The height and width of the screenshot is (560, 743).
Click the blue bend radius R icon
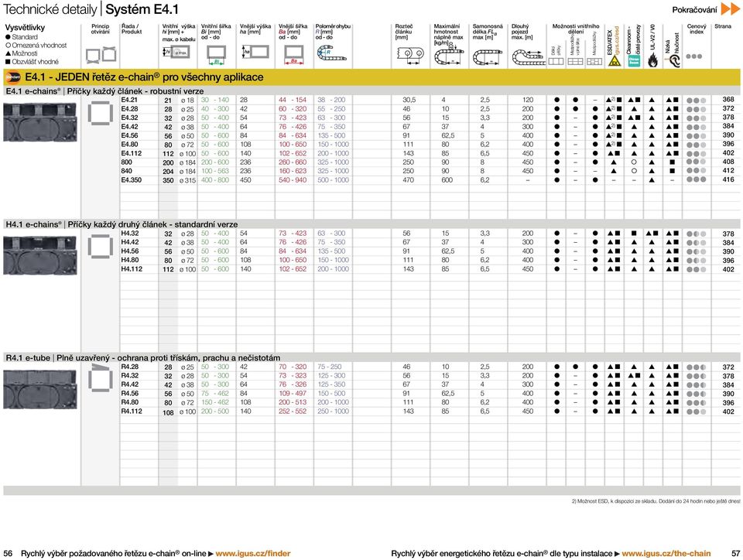[x=332, y=53]
